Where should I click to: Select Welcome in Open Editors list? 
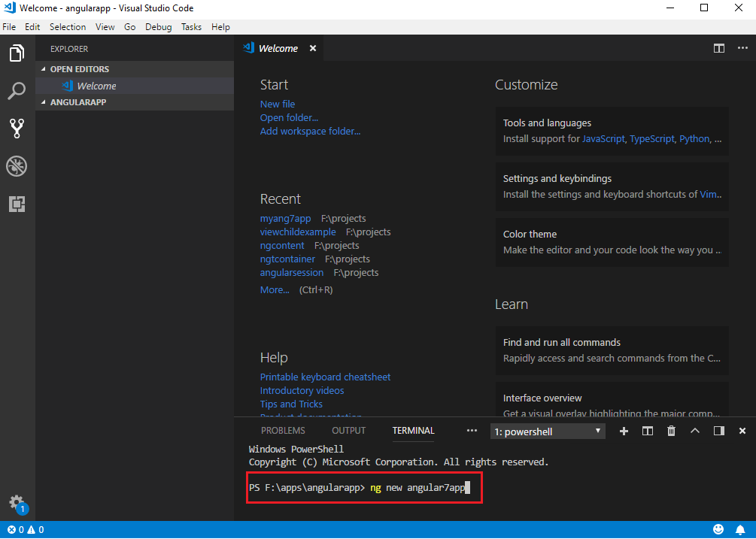(x=135, y=86)
